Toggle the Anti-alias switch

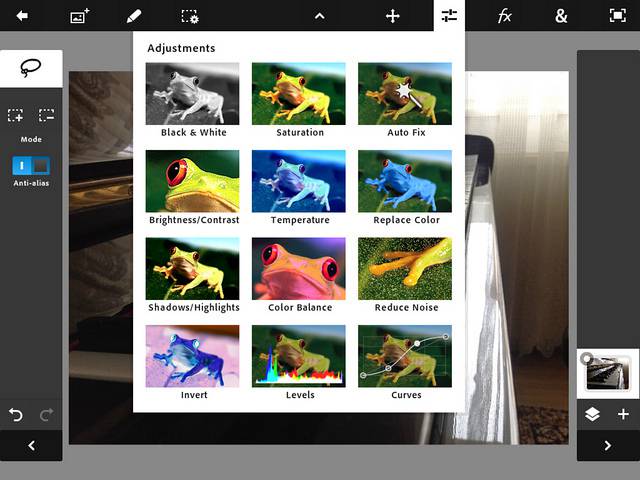tap(31, 166)
